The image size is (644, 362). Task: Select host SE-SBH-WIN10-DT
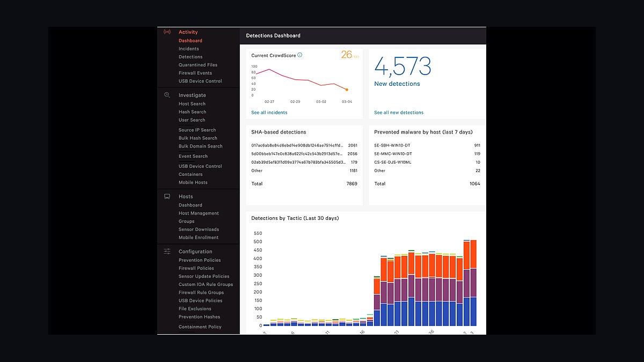coord(393,145)
